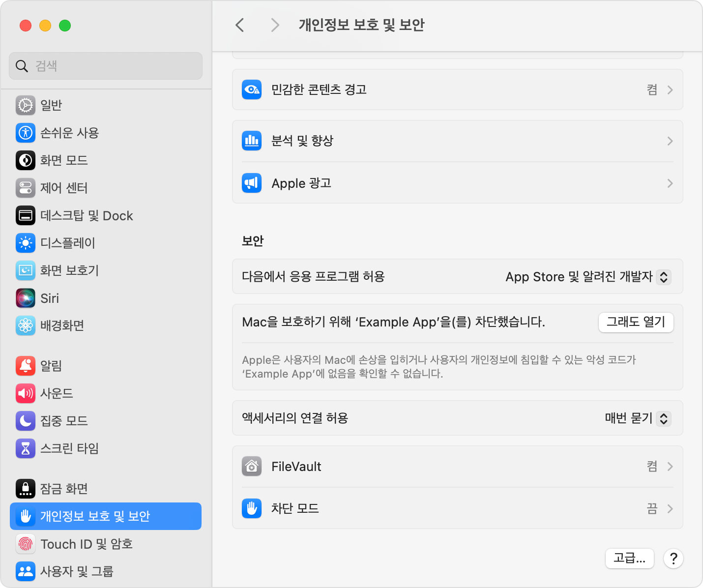The image size is (703, 588).
Task: Open 스크린 타임 hourglass icon
Action: click(x=26, y=448)
